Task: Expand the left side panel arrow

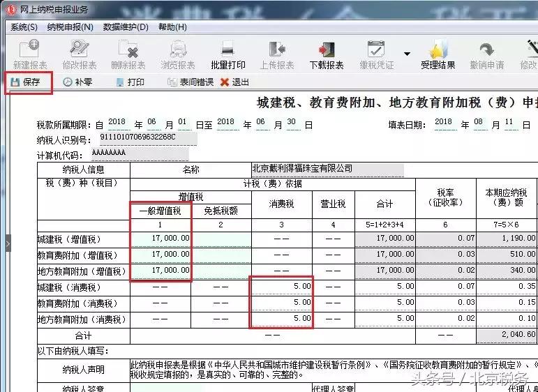Action: click(8, 243)
